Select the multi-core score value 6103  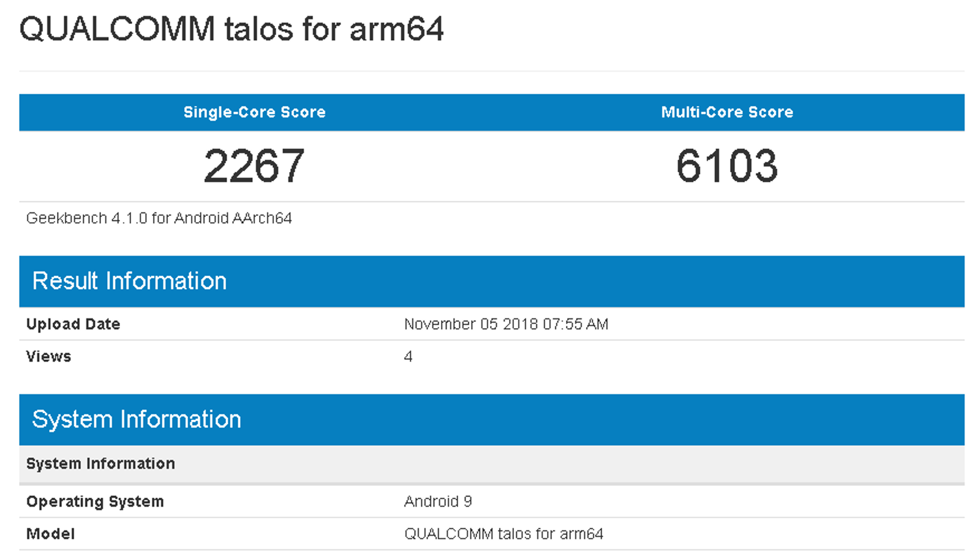click(x=727, y=166)
